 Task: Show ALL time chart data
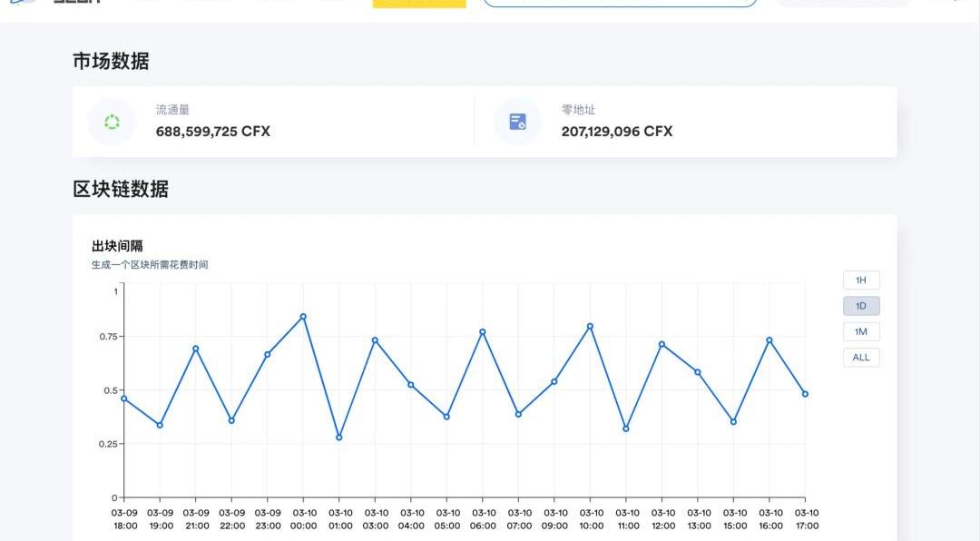[861, 358]
